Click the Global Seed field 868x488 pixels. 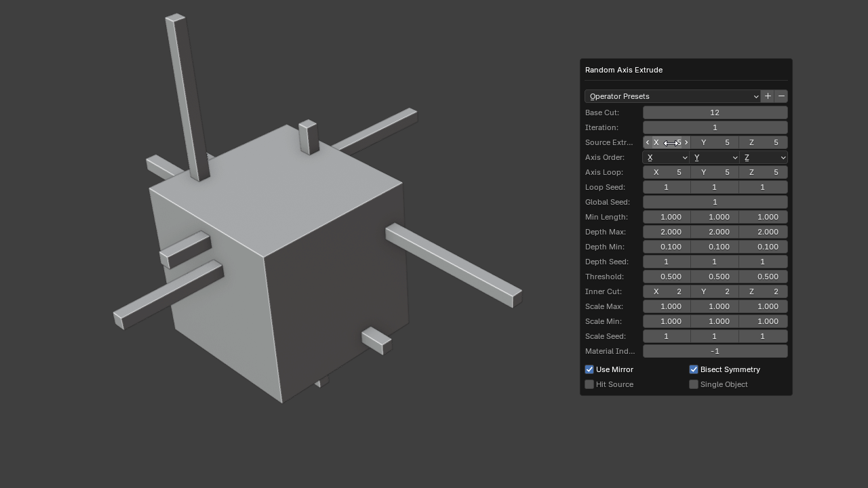(x=715, y=202)
